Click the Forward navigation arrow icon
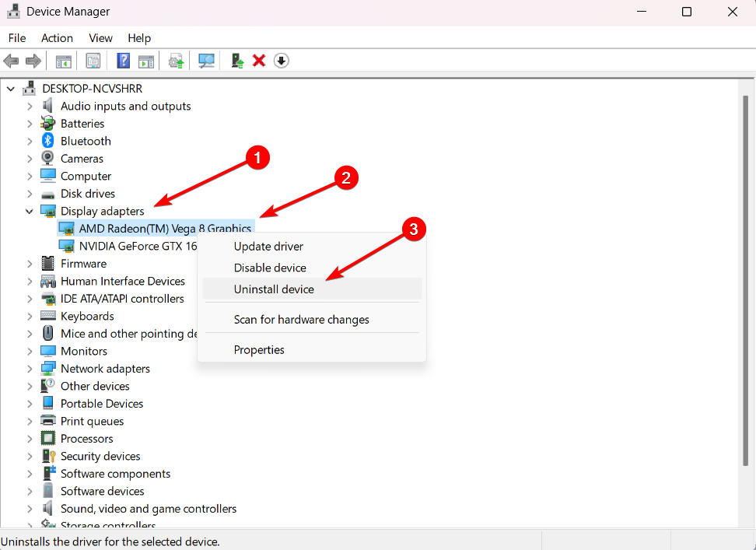756x550 pixels. 31,60
